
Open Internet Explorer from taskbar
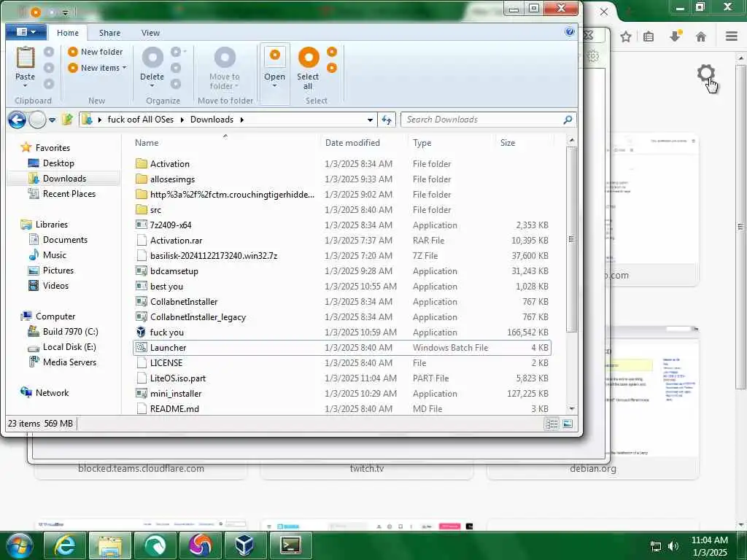pos(64,545)
